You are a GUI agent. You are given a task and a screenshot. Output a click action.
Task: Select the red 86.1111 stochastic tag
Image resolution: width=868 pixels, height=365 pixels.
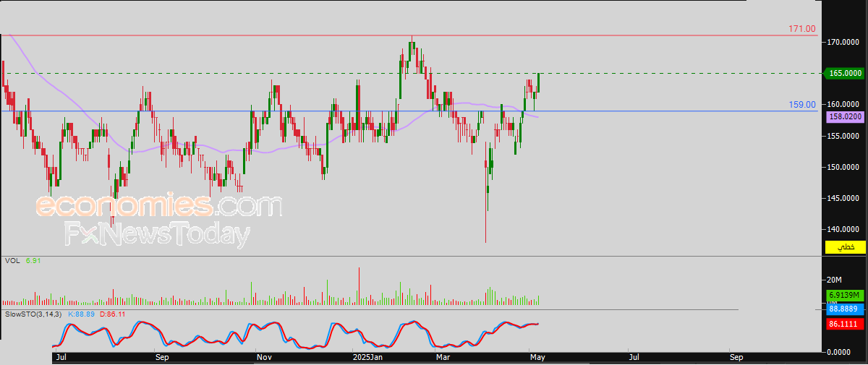845,326
